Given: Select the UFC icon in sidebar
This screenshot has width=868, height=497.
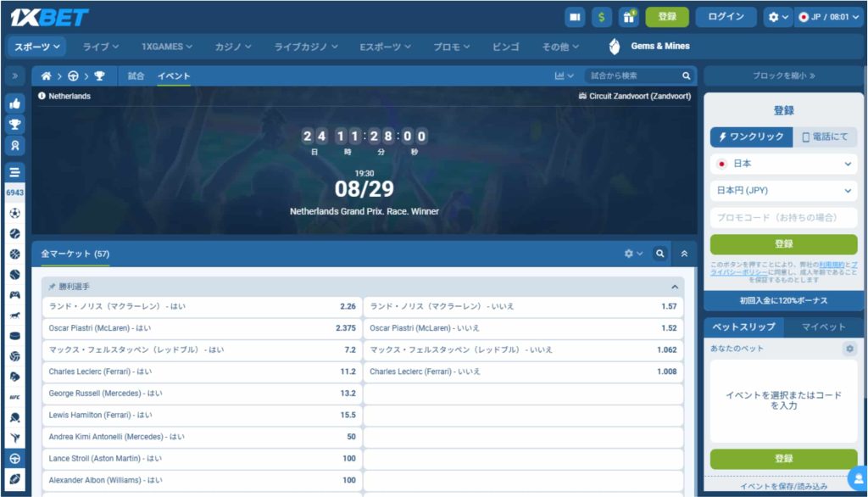Looking at the screenshot, I should 15,397.
